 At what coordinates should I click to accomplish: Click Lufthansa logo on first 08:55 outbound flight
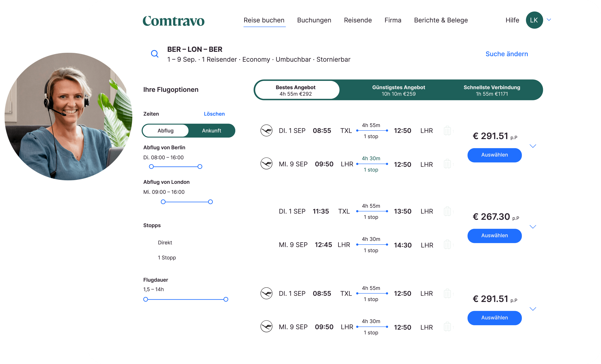tap(266, 131)
